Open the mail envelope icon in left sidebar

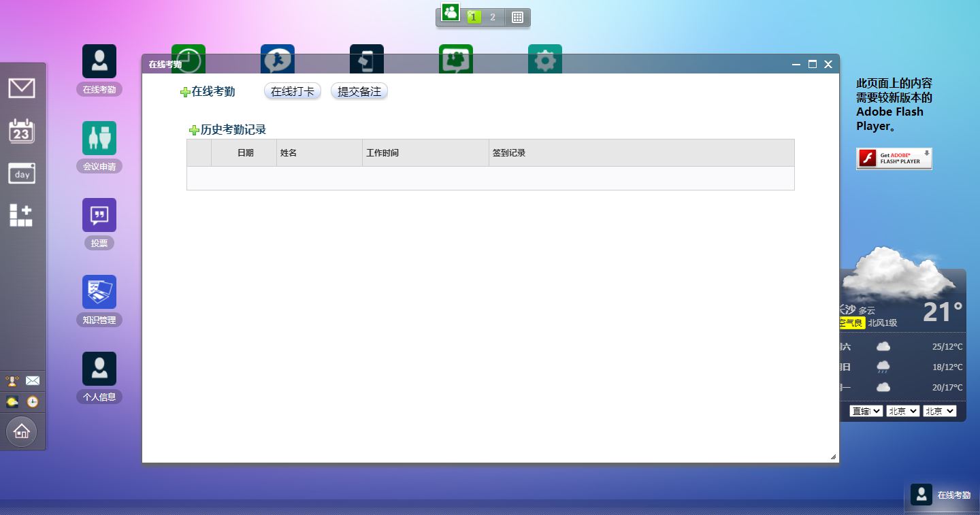[x=22, y=88]
